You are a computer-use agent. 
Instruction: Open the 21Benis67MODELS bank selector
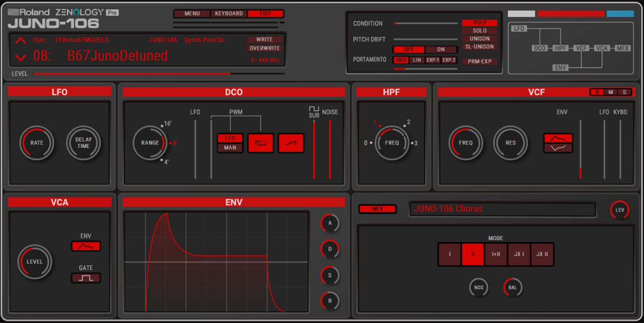coord(83,40)
